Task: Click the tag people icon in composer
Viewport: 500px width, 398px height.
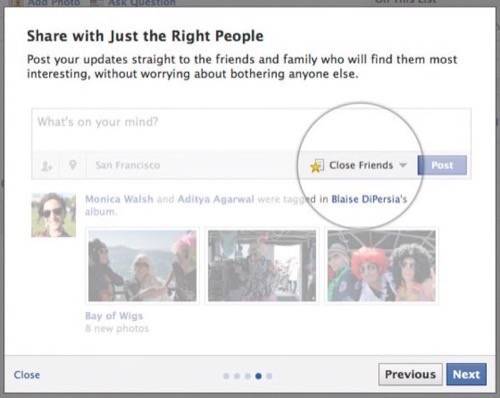Action: (46, 166)
